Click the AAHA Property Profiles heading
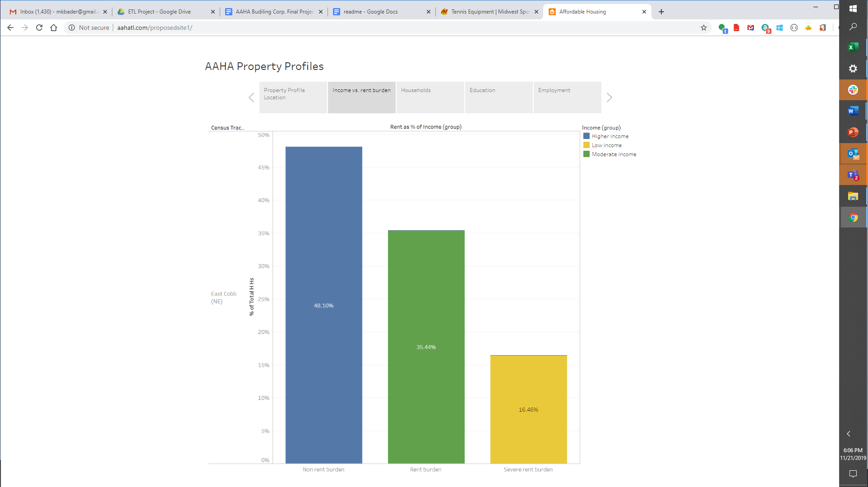This screenshot has width=868, height=487. [264, 66]
